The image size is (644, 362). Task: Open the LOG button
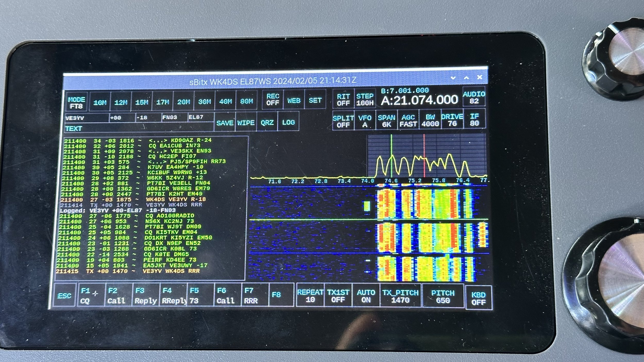point(288,122)
